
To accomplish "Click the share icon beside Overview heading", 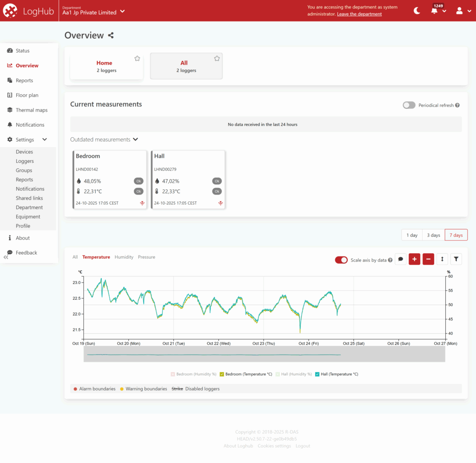I will click(111, 35).
